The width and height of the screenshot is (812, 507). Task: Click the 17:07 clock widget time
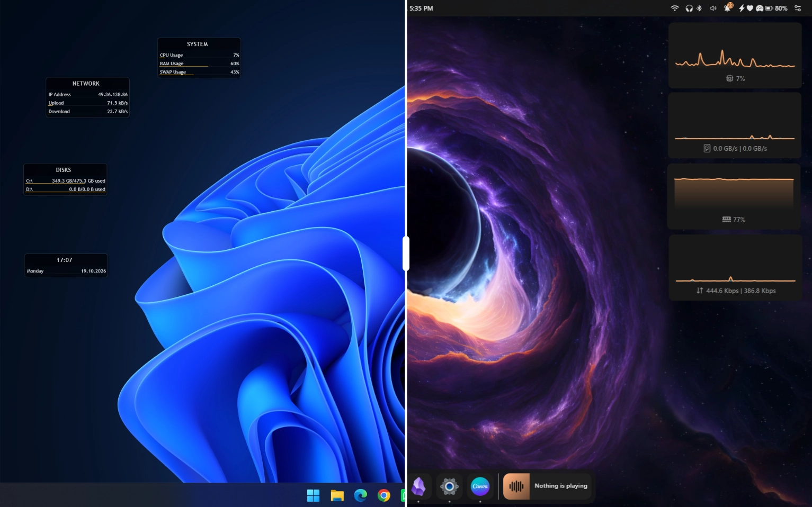(65, 260)
